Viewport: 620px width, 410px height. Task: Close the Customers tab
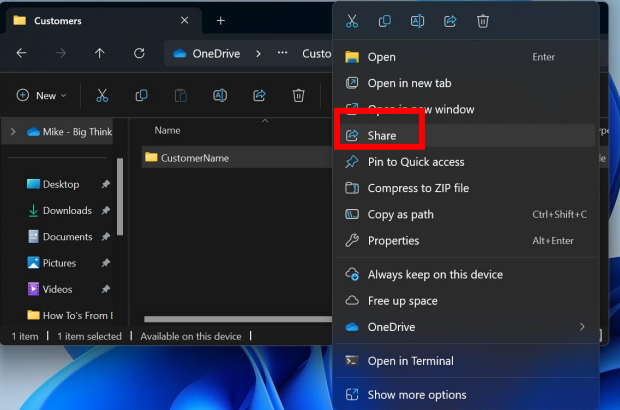tap(184, 20)
